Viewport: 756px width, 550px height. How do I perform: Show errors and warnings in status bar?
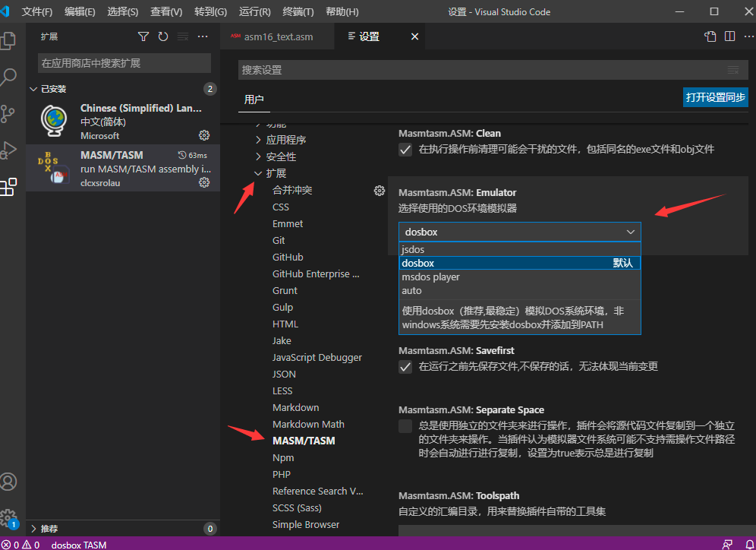click(x=20, y=545)
